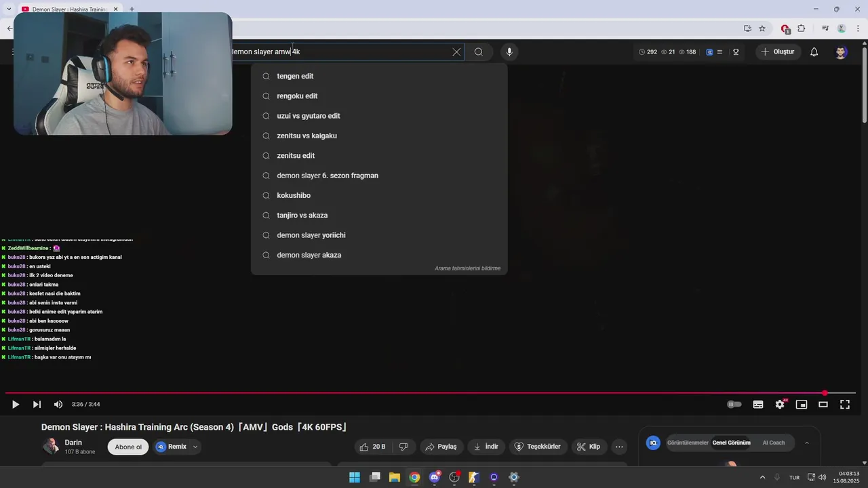The width and height of the screenshot is (868, 488).
Task: Switch to AI Coach tab
Action: pos(773,443)
